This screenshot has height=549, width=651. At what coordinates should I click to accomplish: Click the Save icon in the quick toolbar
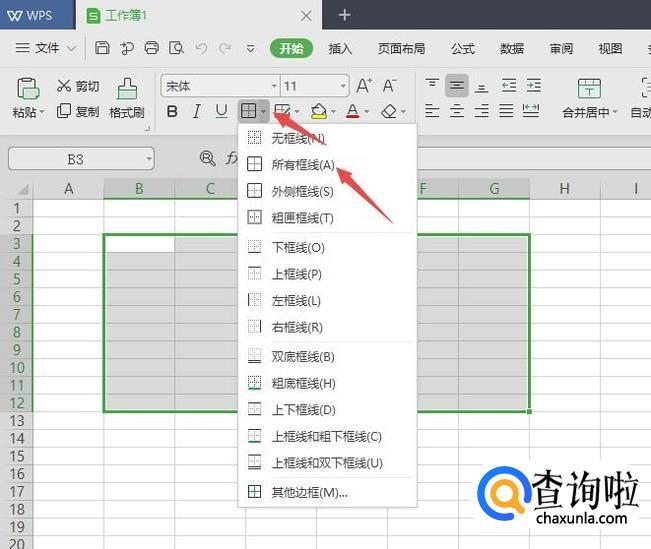pos(102,48)
